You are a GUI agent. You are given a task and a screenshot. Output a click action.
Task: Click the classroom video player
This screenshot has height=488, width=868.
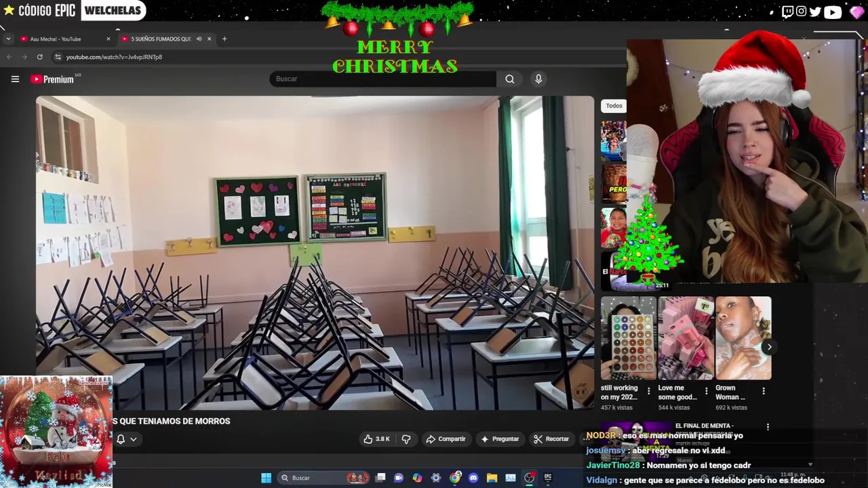(315, 253)
